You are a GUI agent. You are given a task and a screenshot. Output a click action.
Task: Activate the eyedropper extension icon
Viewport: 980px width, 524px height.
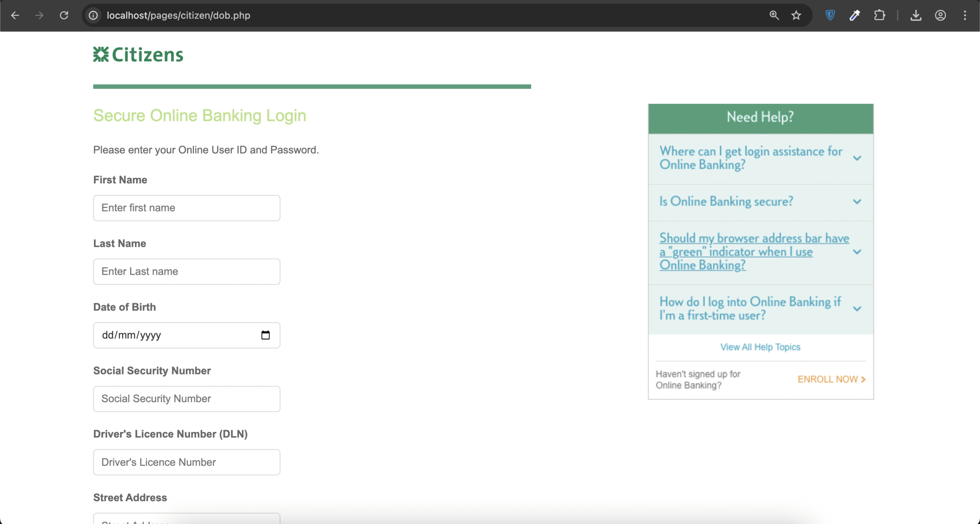click(x=855, y=15)
